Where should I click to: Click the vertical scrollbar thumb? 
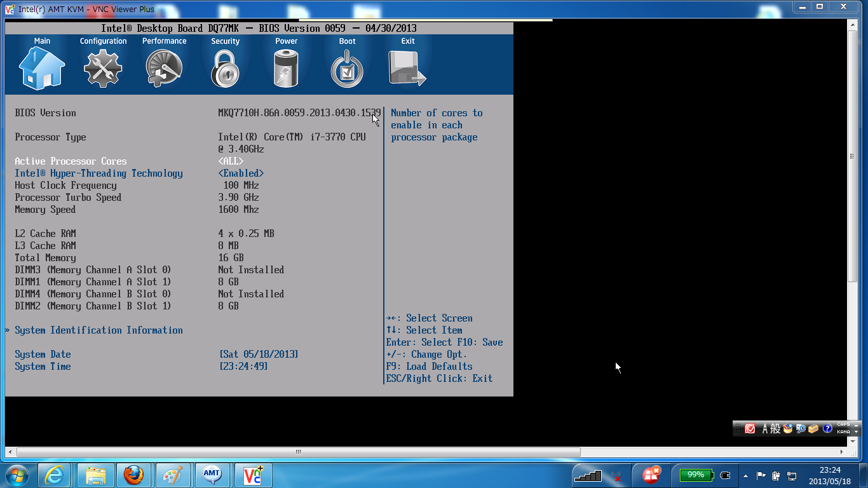click(x=853, y=156)
